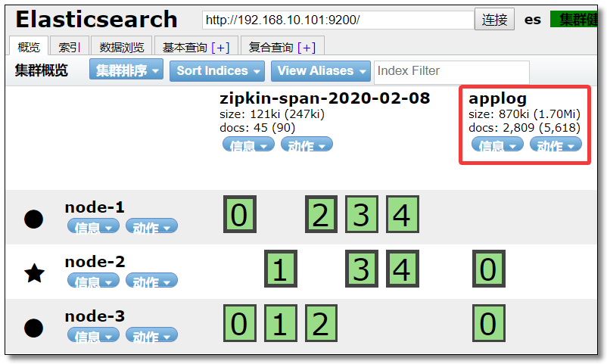This screenshot has height=364, width=607.
Task: Click the applog size: 870ki (1.70Mi) text
Action: (525, 114)
